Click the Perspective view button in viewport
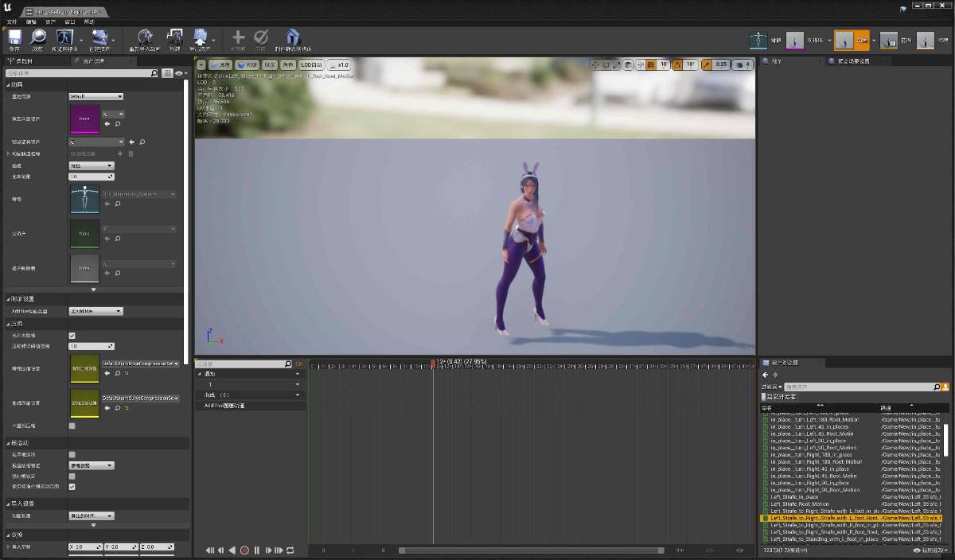The height and width of the screenshot is (560, 955). (220, 64)
